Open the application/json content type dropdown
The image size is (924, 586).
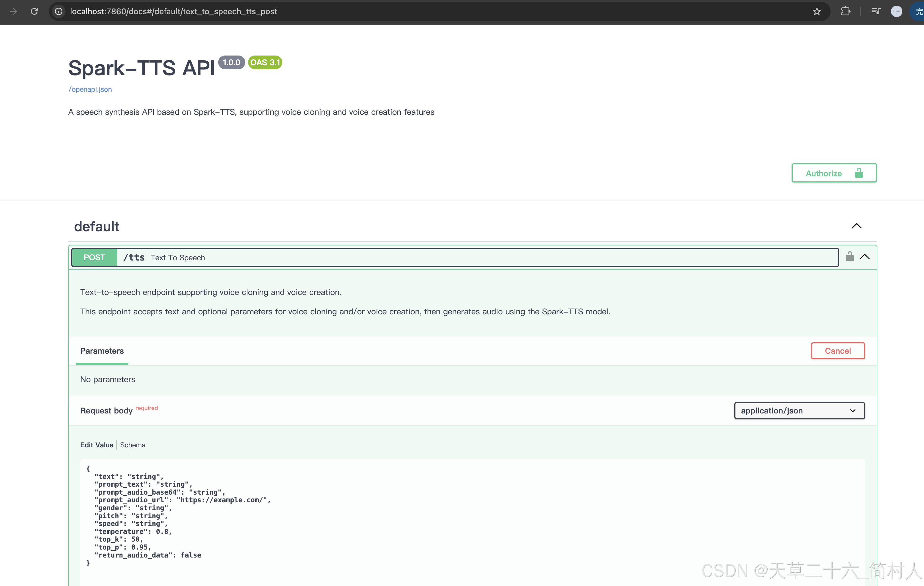click(799, 410)
